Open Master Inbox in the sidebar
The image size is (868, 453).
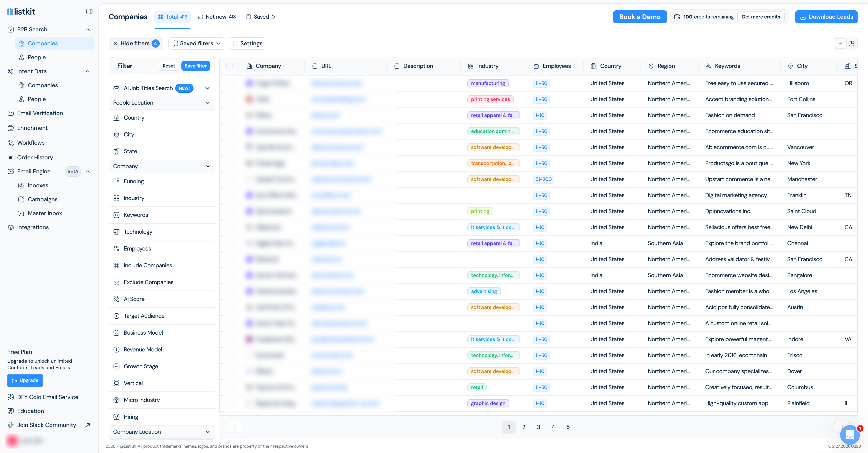[45, 213]
